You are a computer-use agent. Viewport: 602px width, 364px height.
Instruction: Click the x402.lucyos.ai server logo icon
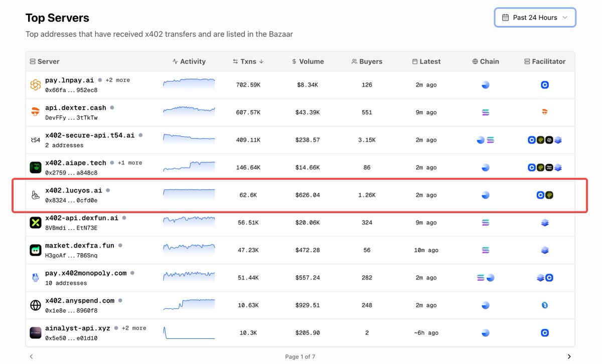(x=35, y=196)
